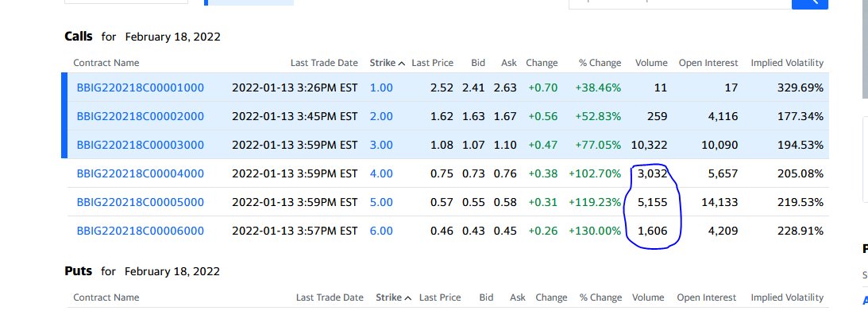Select the 1.00 strike price link
Image resolution: width=868 pixels, height=311 pixels.
click(x=381, y=87)
